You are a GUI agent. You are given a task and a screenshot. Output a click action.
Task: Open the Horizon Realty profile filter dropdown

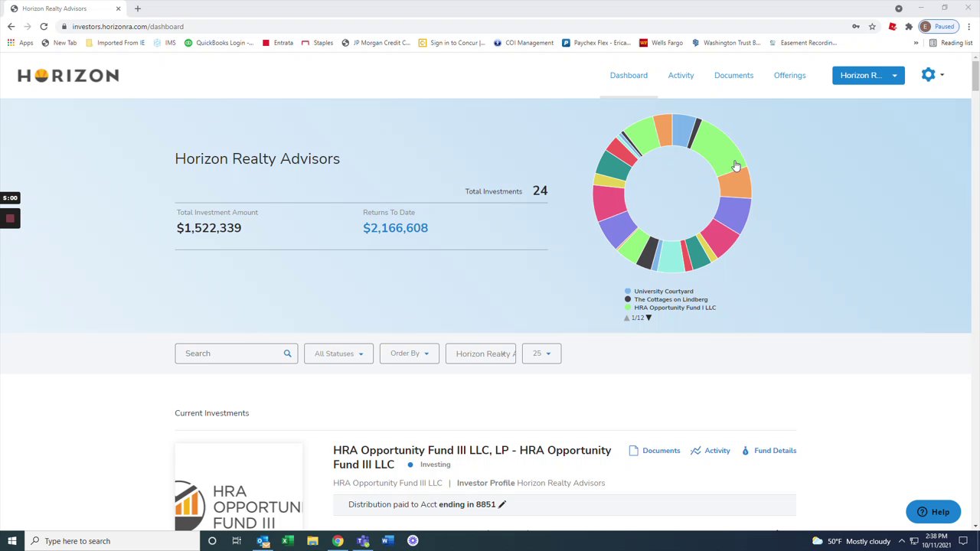[481, 354]
